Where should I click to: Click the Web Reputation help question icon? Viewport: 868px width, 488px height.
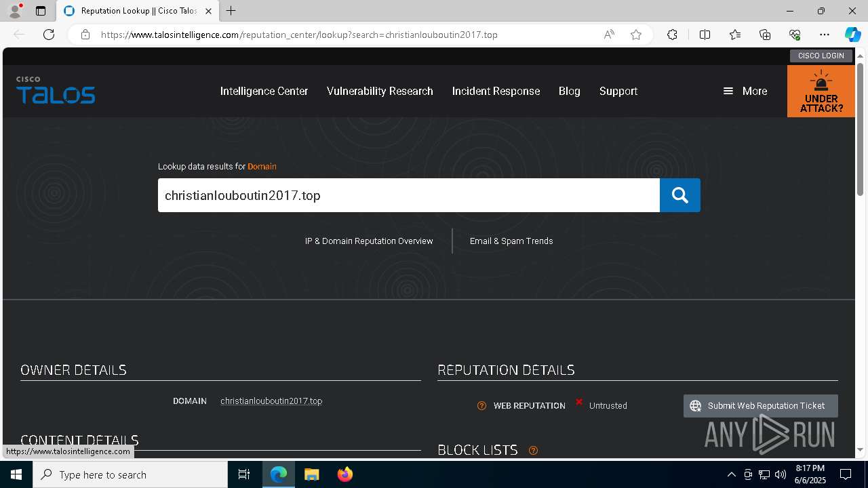click(x=481, y=406)
